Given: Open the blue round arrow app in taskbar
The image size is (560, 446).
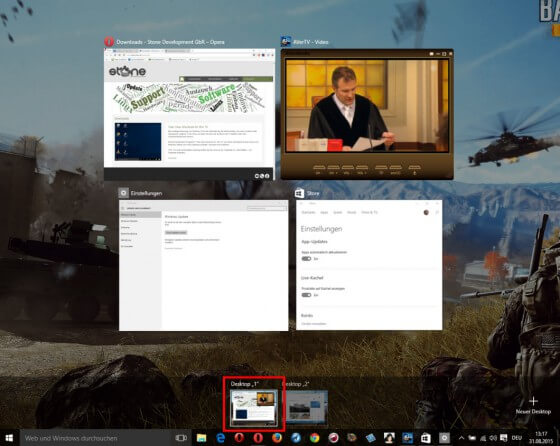Looking at the screenshot, I should tap(296, 438).
